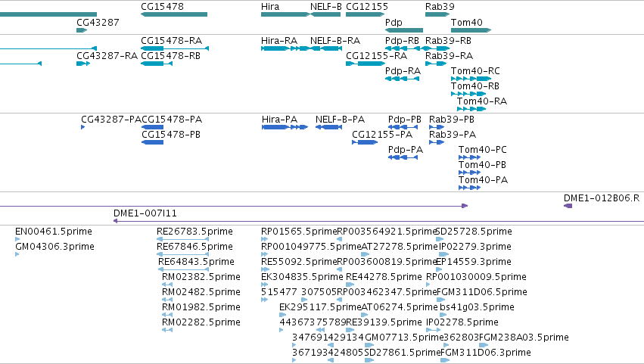Screen dimensions: 644x364
Task: Select the Rab39 gene label
Action: click(x=440, y=7)
